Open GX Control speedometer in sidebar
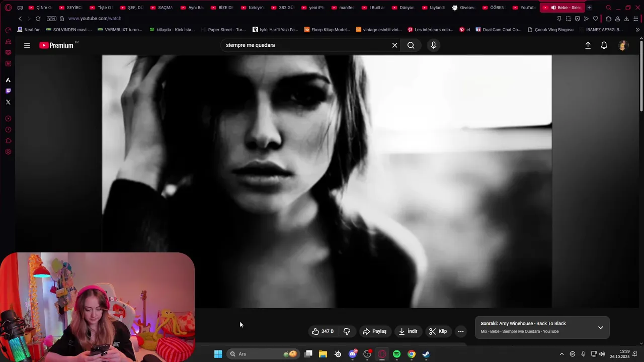Viewport: 644px width, 362px height. pyautogui.click(x=8, y=30)
